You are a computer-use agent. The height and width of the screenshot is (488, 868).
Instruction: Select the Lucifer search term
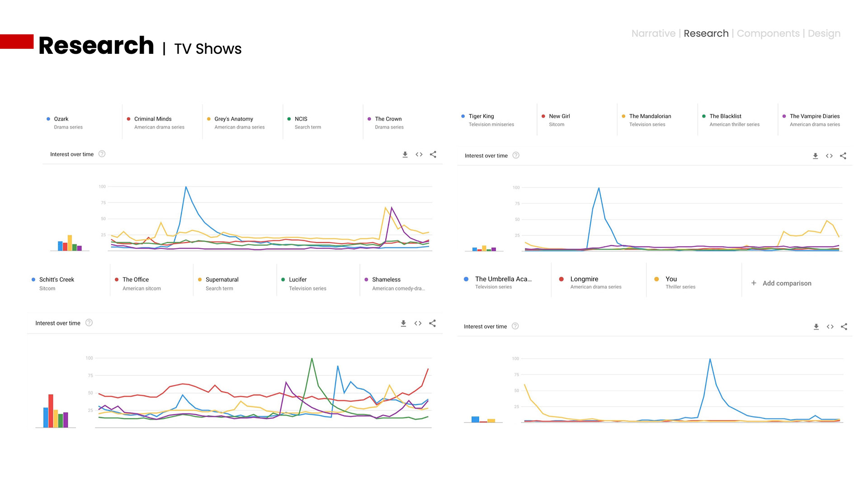point(303,284)
